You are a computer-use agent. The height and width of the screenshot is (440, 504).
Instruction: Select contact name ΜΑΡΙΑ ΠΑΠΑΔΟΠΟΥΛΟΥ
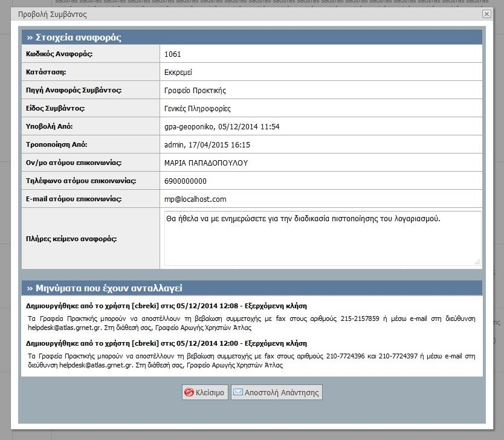pos(206,163)
